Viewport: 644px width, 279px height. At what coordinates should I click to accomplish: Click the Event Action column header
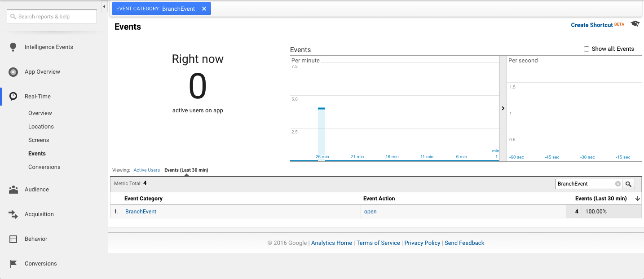click(379, 199)
